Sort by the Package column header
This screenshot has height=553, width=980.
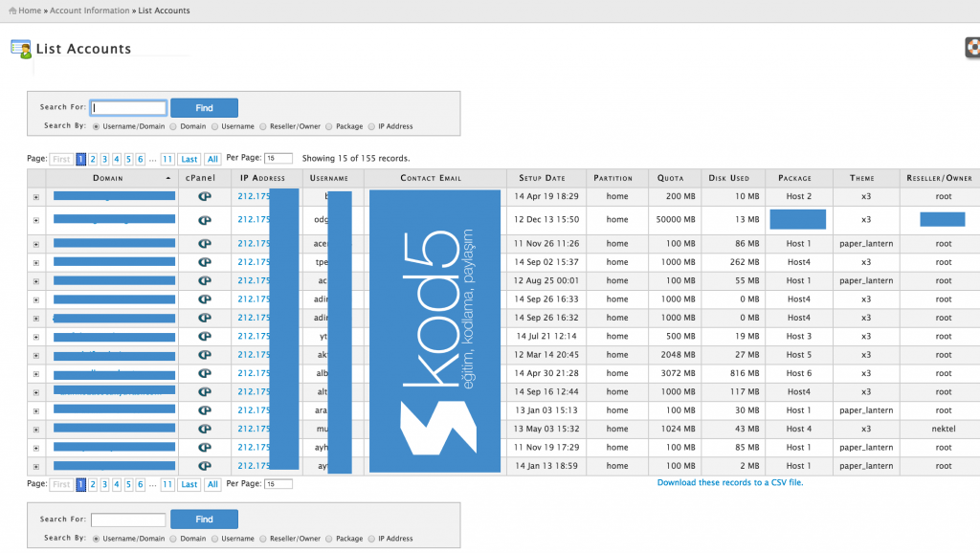point(795,178)
